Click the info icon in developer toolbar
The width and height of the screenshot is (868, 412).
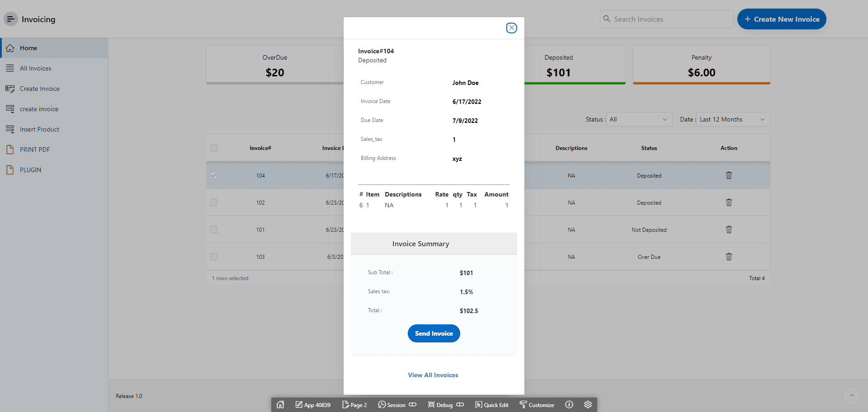coord(569,405)
